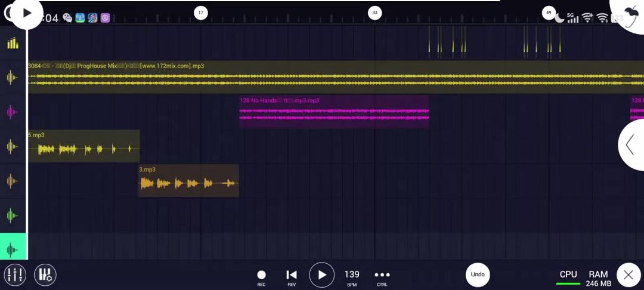Select the first green waveform track icon
The width and height of the screenshot is (644, 290).
13,215
